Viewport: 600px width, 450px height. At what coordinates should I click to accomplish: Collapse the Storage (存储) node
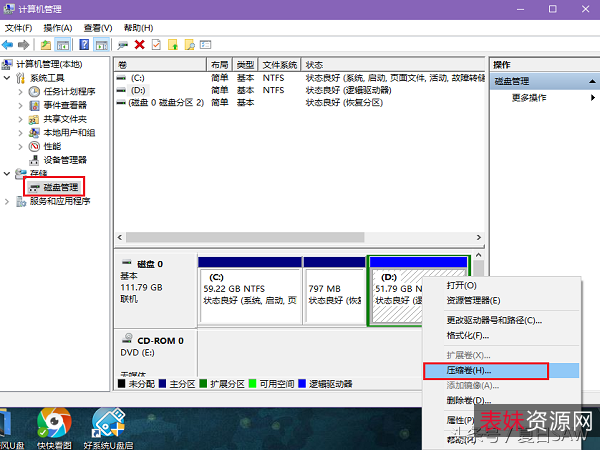point(7,174)
